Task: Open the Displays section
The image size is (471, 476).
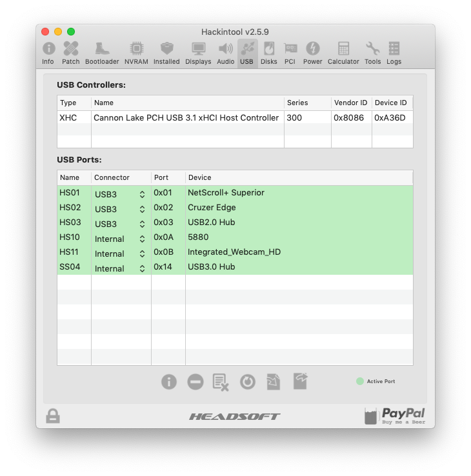Action: click(x=198, y=54)
